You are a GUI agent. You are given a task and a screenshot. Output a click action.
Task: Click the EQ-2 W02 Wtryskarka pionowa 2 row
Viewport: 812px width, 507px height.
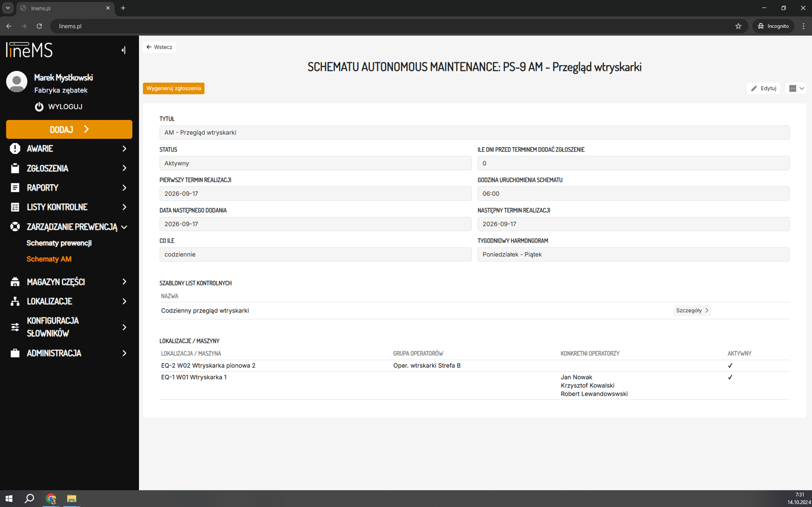[x=474, y=366]
